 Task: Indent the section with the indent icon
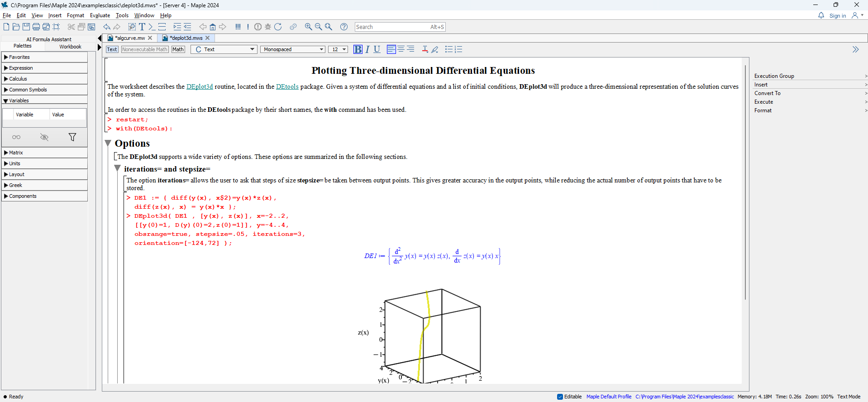point(177,27)
